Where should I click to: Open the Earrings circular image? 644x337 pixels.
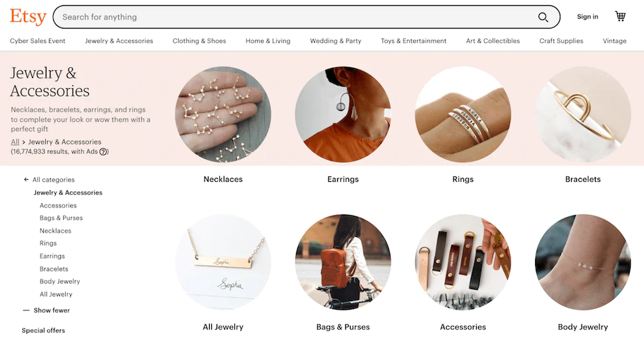[343, 115]
